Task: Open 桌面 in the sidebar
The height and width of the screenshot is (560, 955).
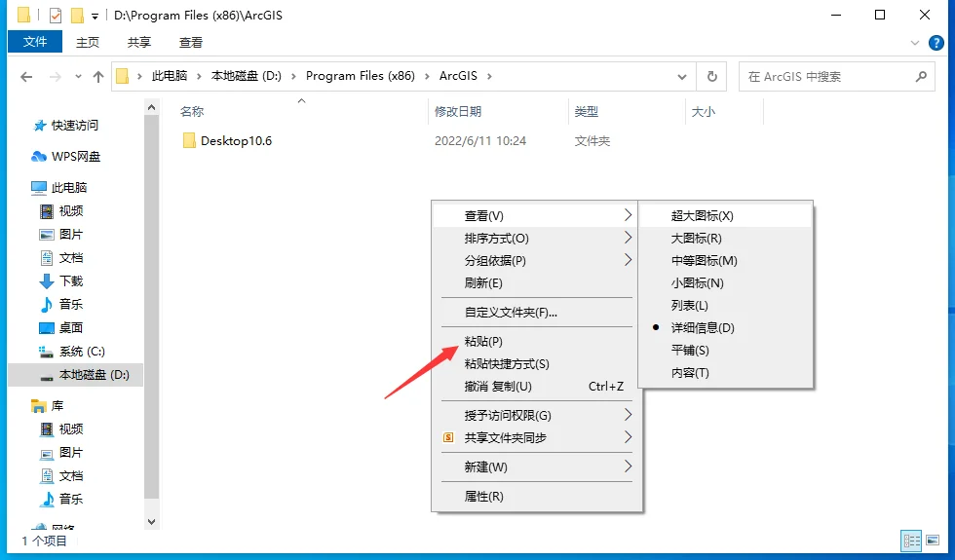Action: coord(61,328)
